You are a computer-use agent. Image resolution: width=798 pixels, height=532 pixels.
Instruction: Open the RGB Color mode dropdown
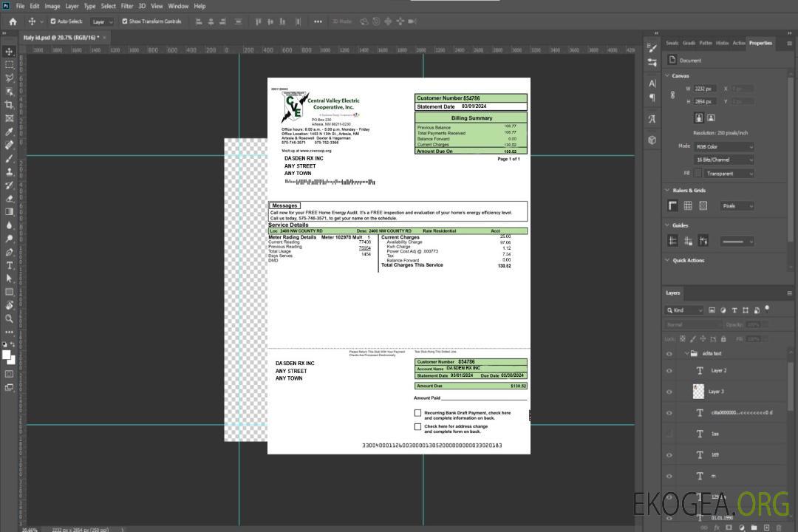(x=724, y=147)
